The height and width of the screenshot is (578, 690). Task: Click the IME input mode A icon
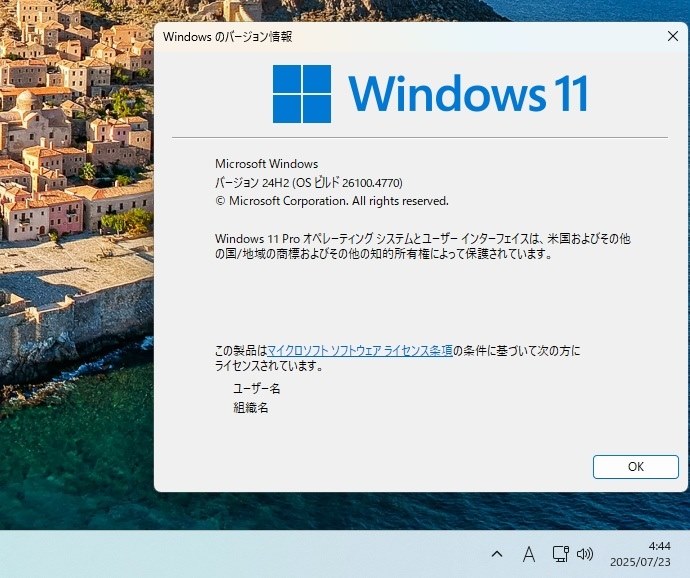pos(529,554)
